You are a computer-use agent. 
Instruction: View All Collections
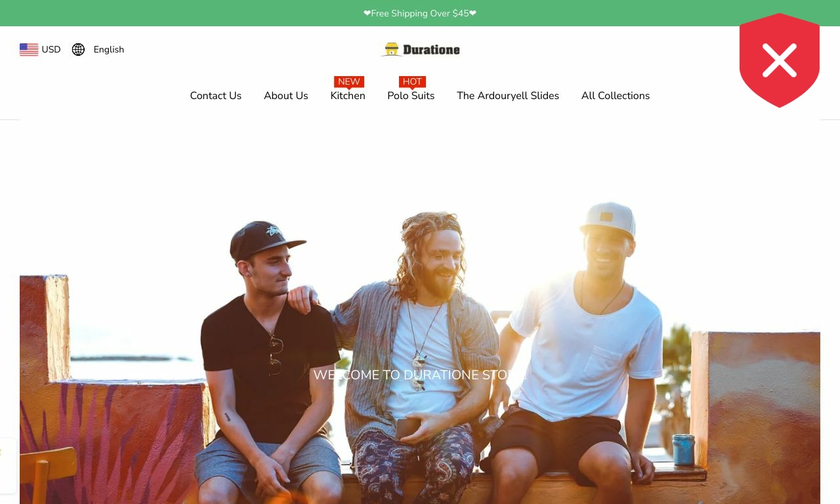point(616,96)
